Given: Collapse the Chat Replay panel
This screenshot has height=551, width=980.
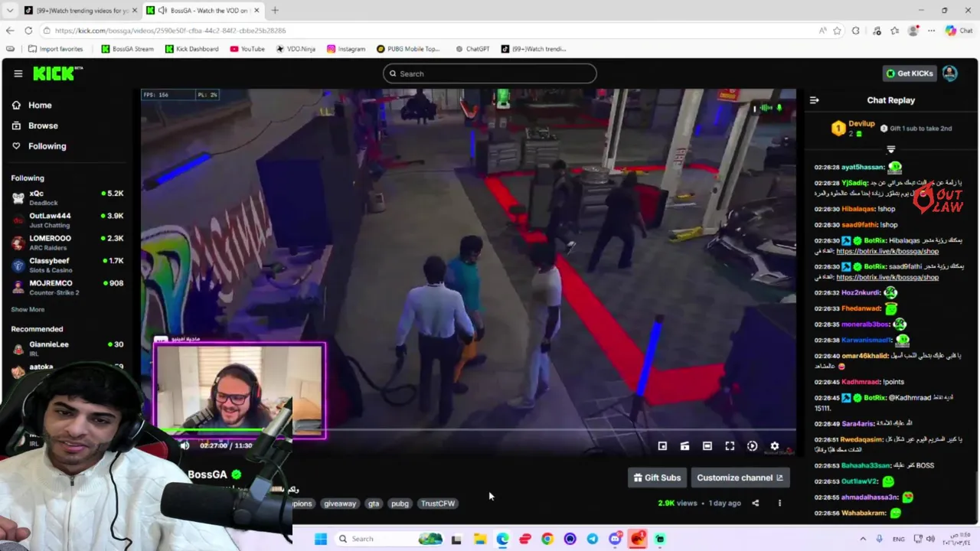Looking at the screenshot, I should coord(815,100).
